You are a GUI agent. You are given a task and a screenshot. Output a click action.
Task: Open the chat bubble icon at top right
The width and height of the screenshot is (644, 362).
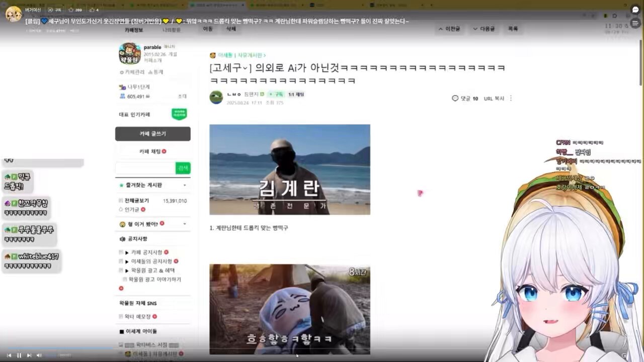coord(635,10)
